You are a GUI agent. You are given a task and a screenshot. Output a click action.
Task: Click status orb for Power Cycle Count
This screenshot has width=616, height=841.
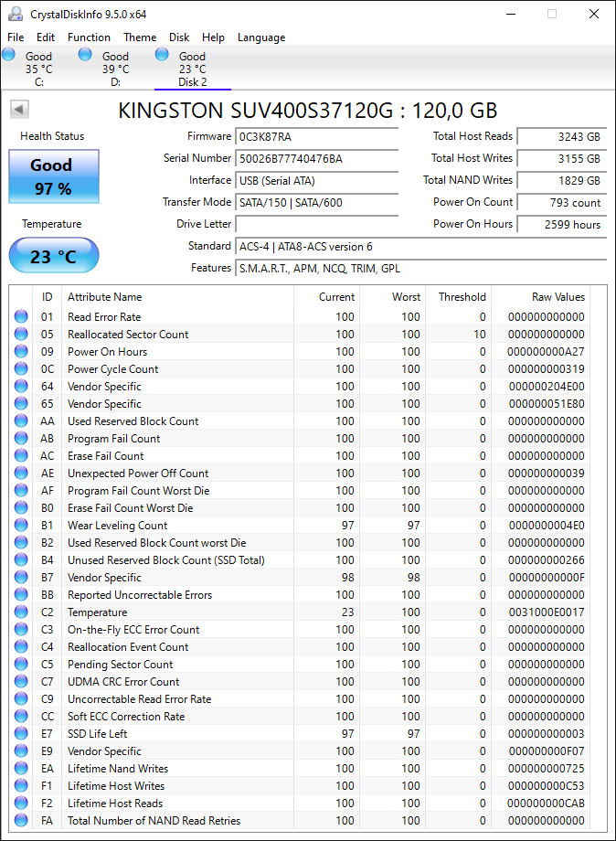coord(21,369)
